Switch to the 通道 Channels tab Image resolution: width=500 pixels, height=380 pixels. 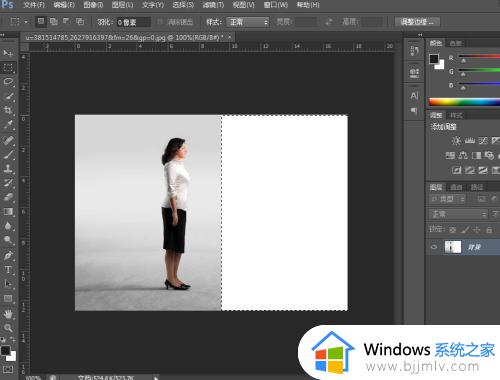[x=456, y=187]
